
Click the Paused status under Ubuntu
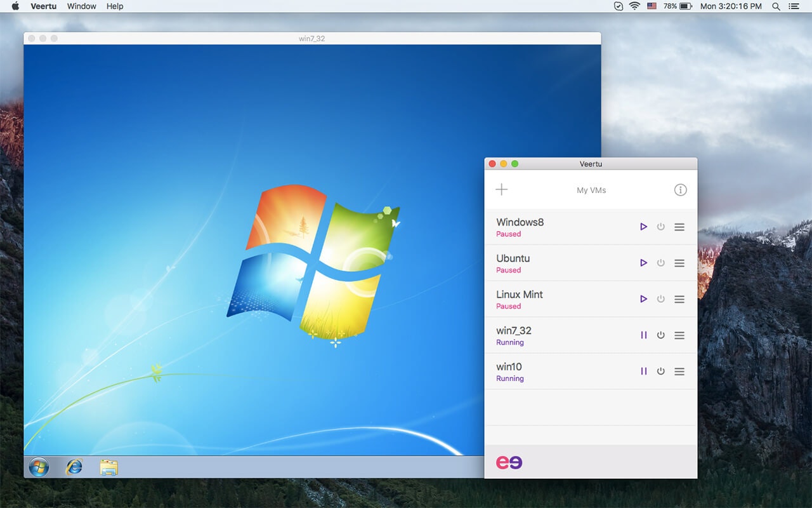coord(509,271)
